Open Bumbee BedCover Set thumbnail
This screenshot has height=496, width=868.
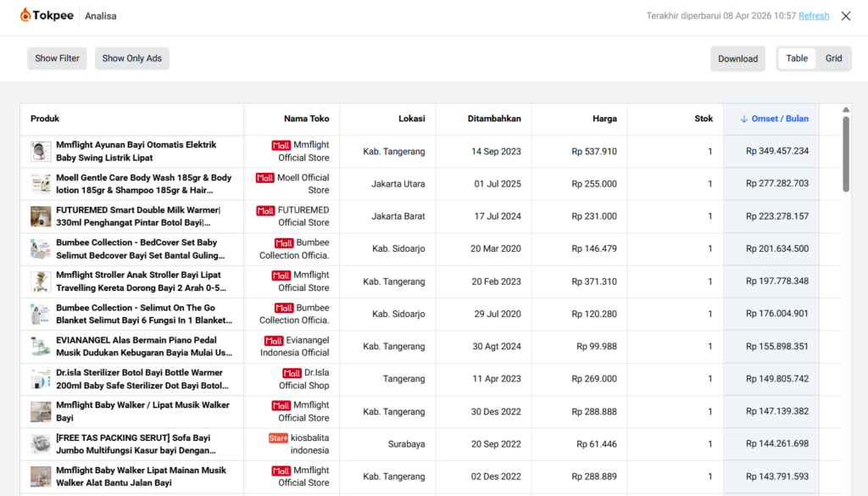[41, 249]
